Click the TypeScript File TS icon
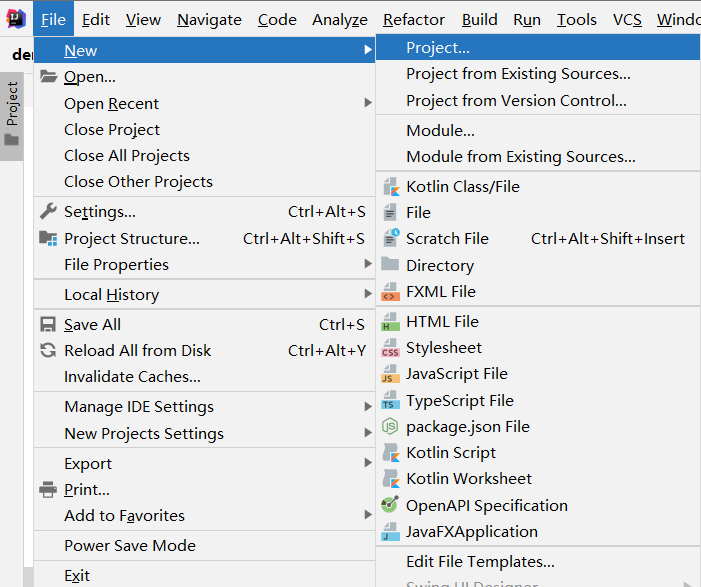The height and width of the screenshot is (587, 701). [390, 400]
